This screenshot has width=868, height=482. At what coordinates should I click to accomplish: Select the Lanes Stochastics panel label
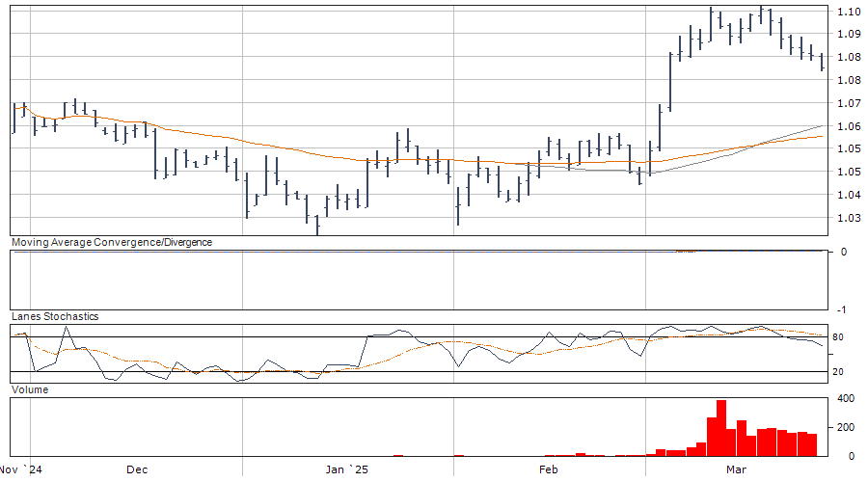[54, 316]
